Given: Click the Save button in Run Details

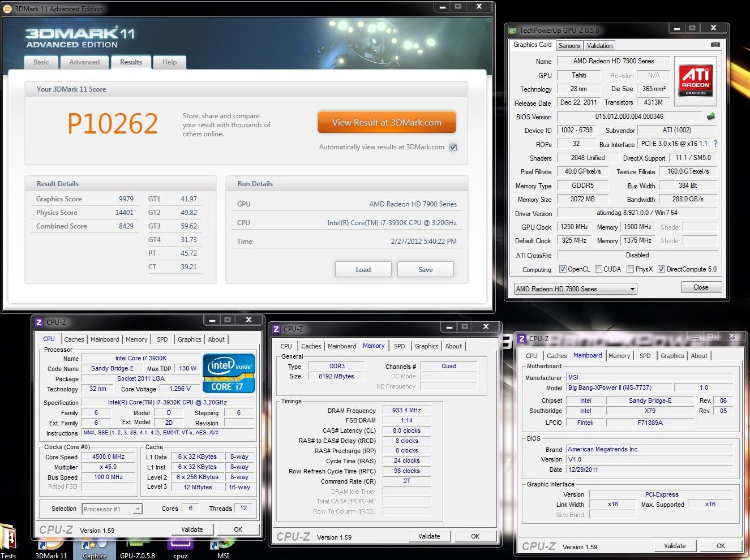Looking at the screenshot, I should tap(425, 269).
